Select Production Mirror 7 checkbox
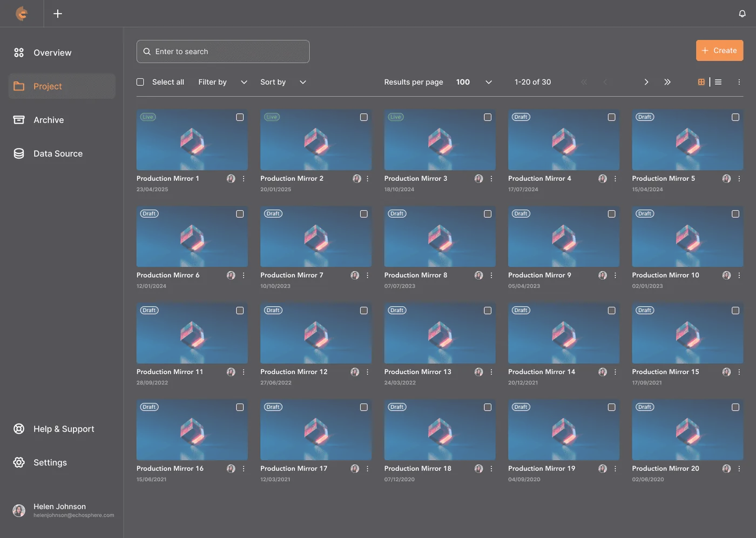The width and height of the screenshot is (756, 538). (364, 214)
